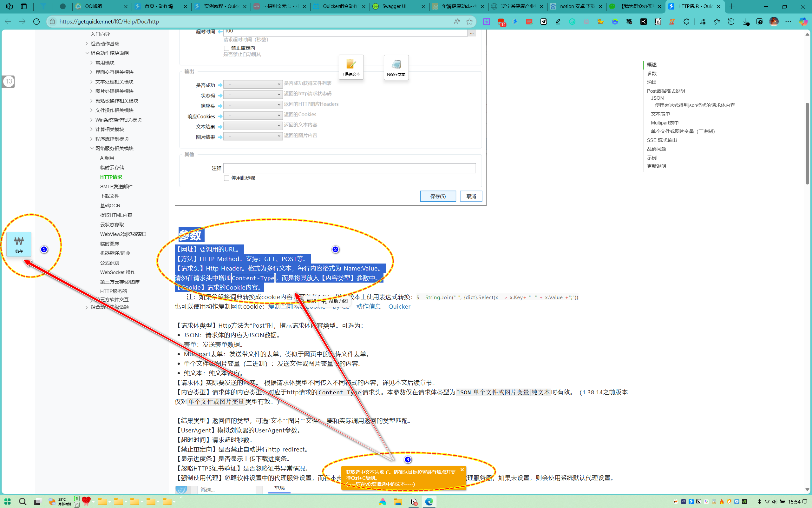Jump to 乱码问题 in outline

tap(656, 149)
